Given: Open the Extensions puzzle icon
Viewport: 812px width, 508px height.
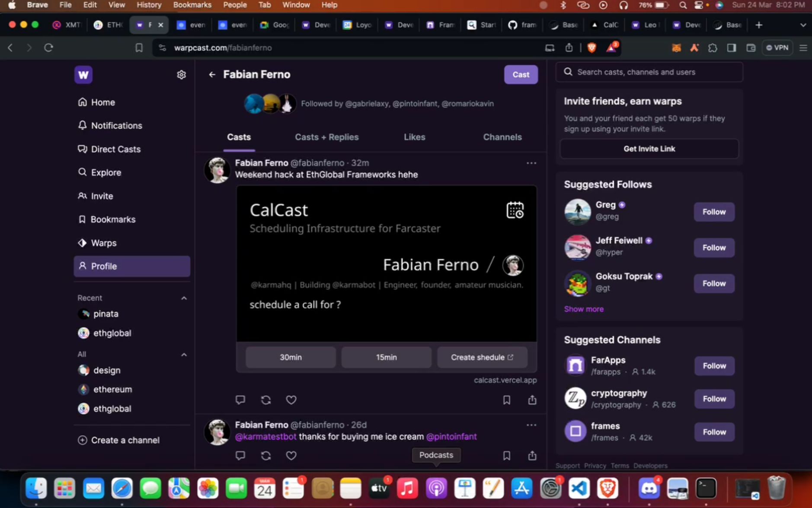Looking at the screenshot, I should coord(713,48).
